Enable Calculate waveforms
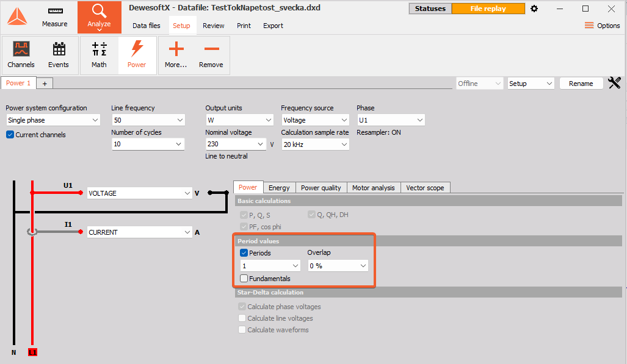The height and width of the screenshot is (364, 627). [242, 330]
